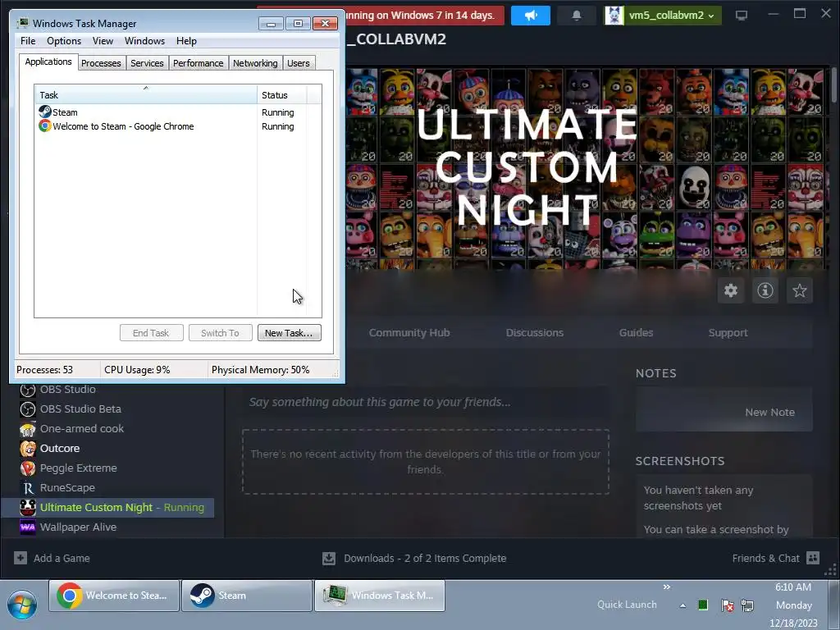Viewport: 840px width, 630px height.
Task: Click Windows Task Manager taskbar button
Action: point(379,596)
